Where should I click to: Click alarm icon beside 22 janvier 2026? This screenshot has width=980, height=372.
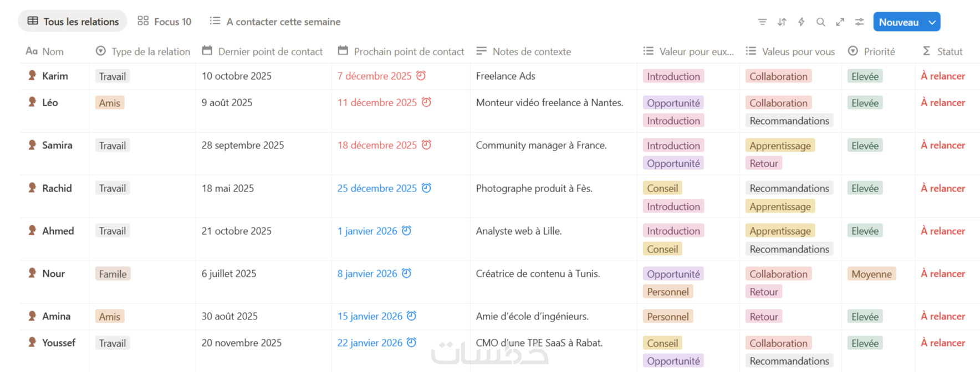click(x=411, y=343)
